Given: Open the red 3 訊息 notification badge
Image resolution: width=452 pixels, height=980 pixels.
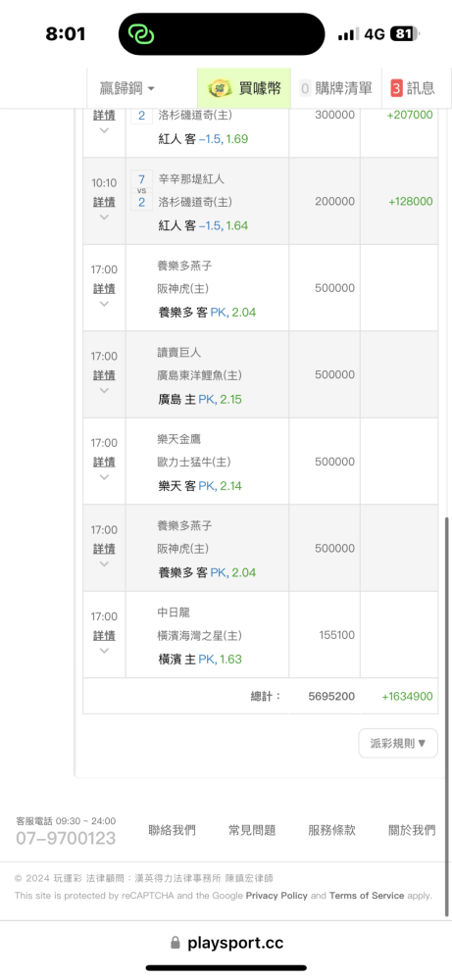Looking at the screenshot, I should pos(396,88).
